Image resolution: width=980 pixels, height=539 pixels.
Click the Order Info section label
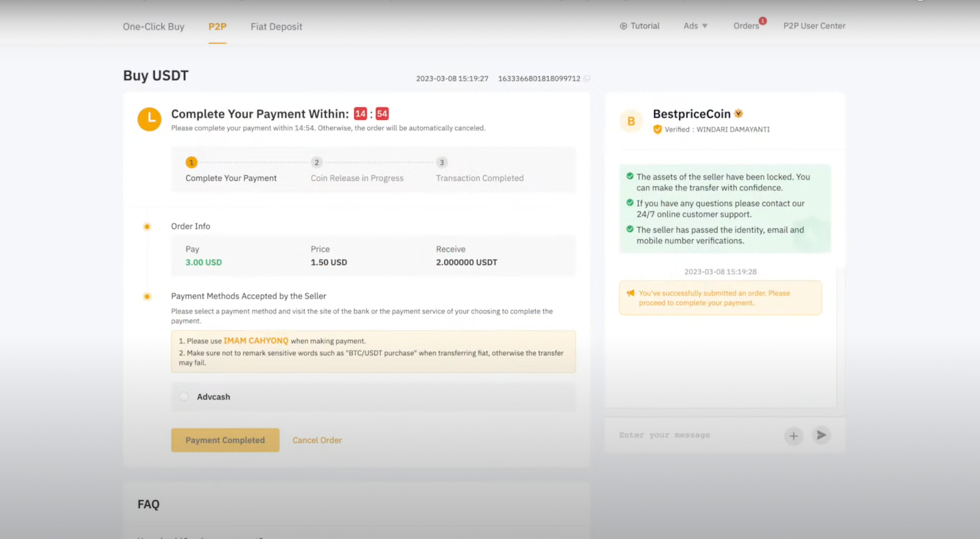point(190,226)
